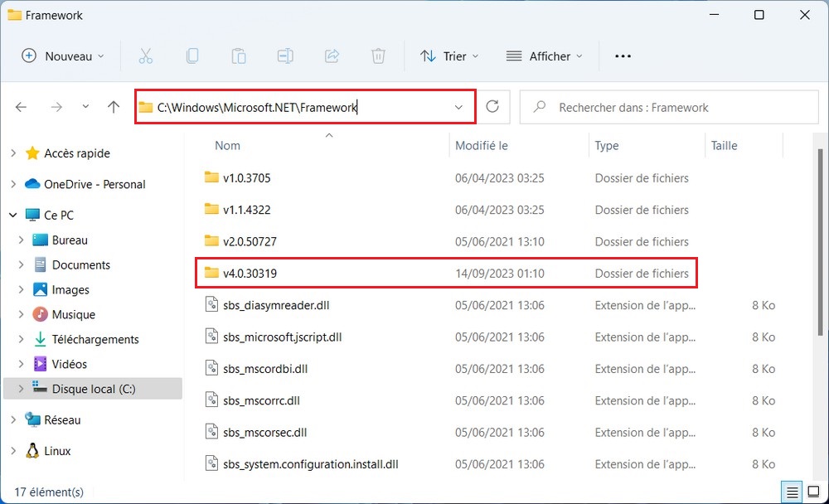Click the Rechercher dans : Framework search box
The width and height of the screenshot is (829, 504).
[669, 108]
